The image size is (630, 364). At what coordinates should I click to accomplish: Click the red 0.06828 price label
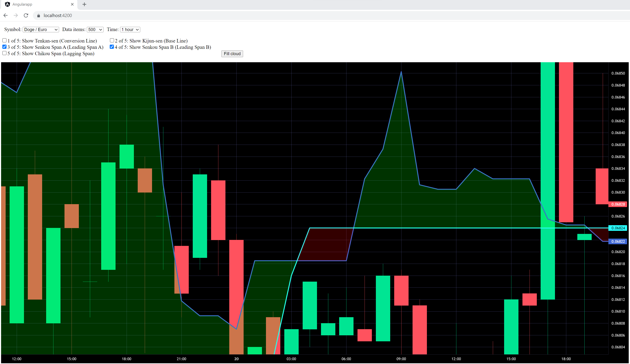point(618,204)
